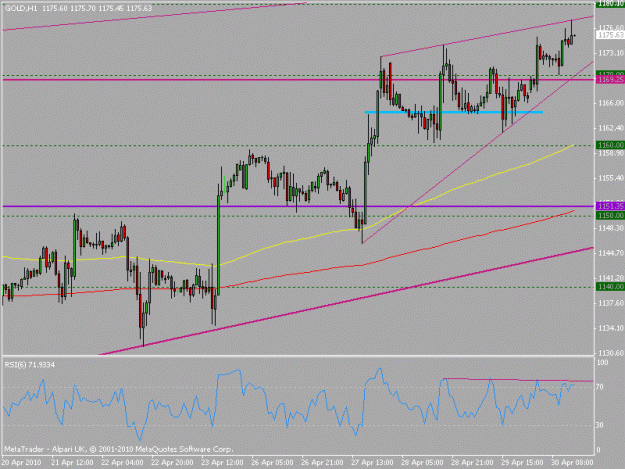Click the time axis label 26 Apr 05:00
This screenshot has width=625, height=469.
272,463
